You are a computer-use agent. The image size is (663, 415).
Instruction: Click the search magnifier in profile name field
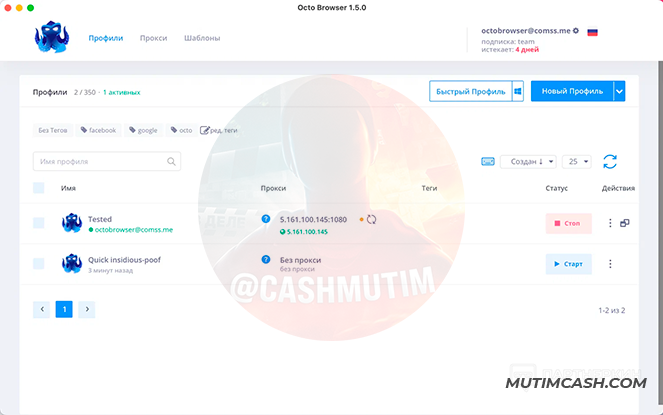click(x=171, y=161)
